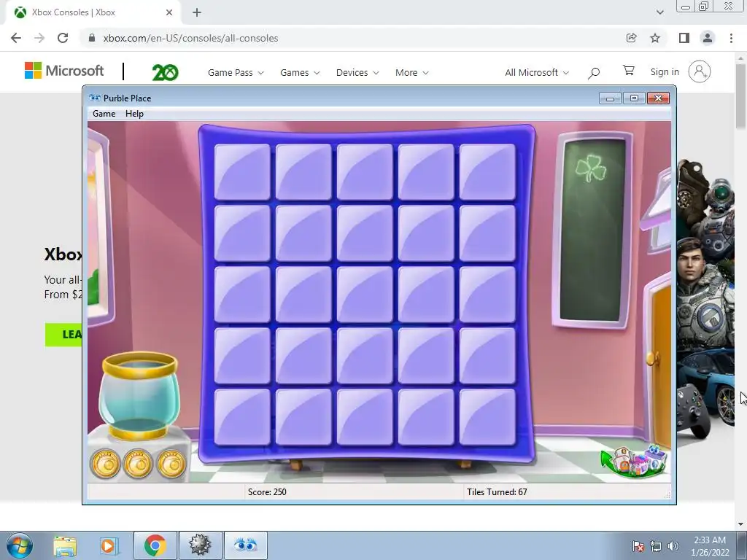Click the middle gold sneak peek coin

(x=138, y=463)
